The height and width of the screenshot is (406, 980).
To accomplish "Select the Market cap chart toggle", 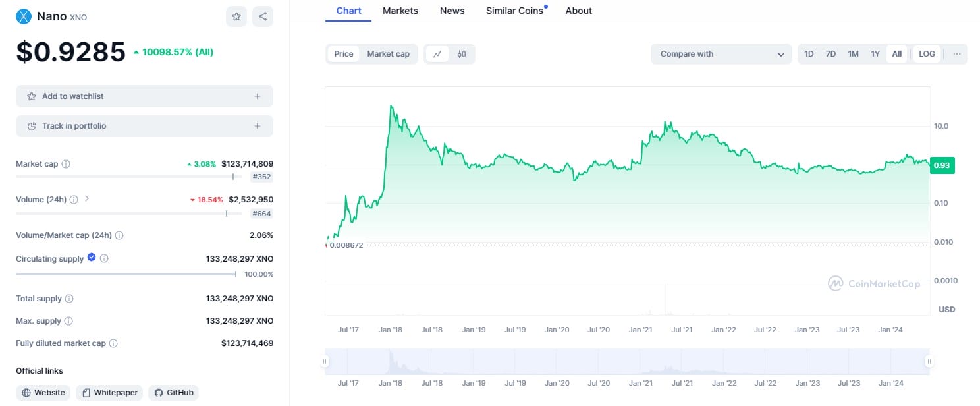I will (388, 54).
